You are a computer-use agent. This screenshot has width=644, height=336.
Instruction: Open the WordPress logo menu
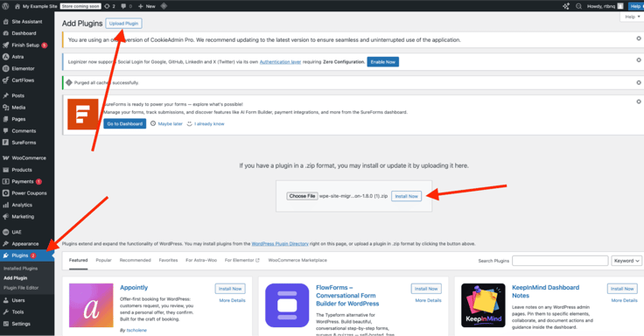click(6, 6)
